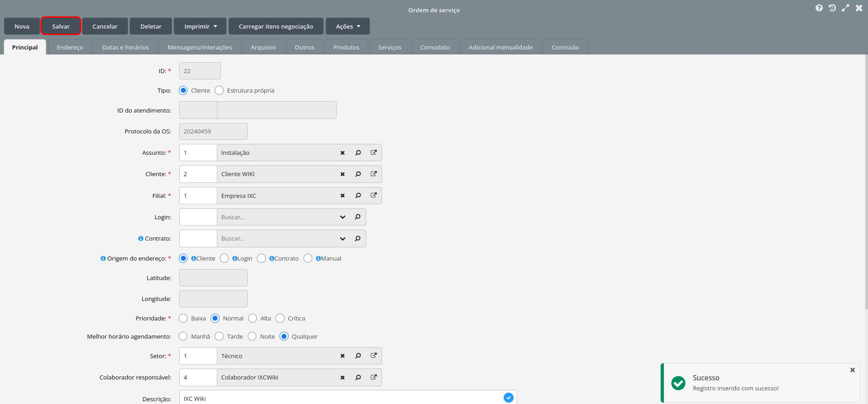Go to the Produtos tab
Viewport: 868px width, 404px height.
click(346, 47)
